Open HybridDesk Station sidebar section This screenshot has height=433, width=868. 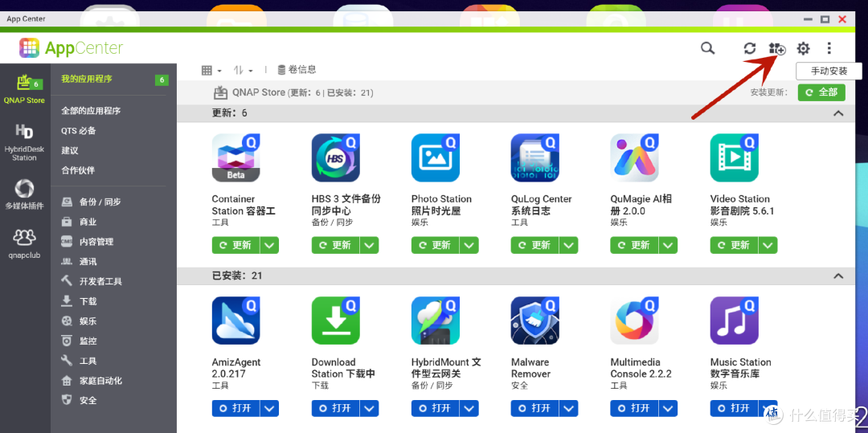pos(24,143)
